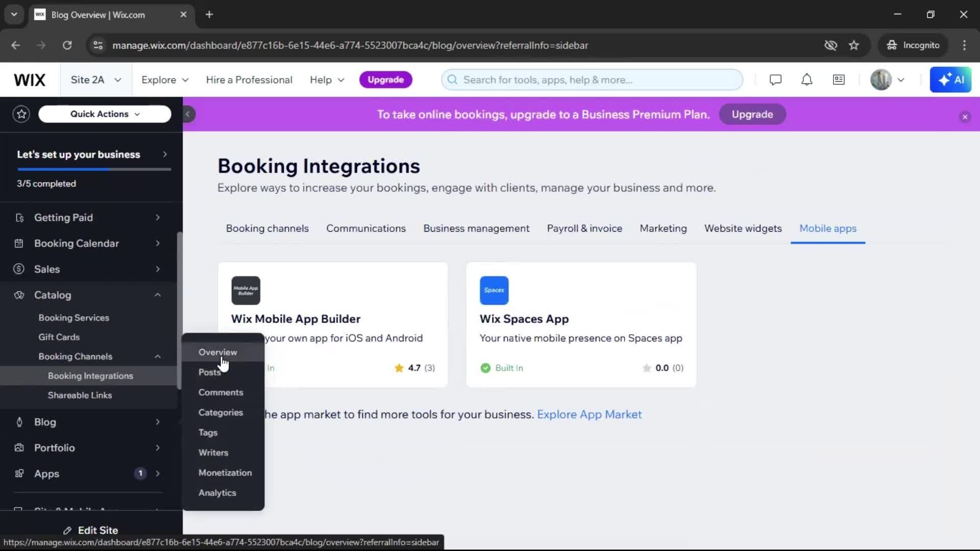Image resolution: width=980 pixels, height=551 pixels.
Task: Open Shareable Links in sidebar
Action: point(80,395)
